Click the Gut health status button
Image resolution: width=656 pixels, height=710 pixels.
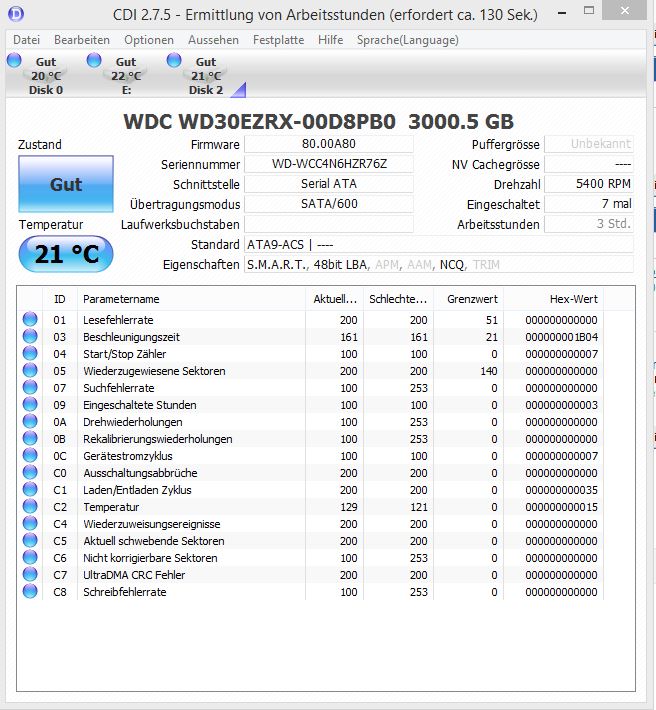pyautogui.click(x=66, y=184)
